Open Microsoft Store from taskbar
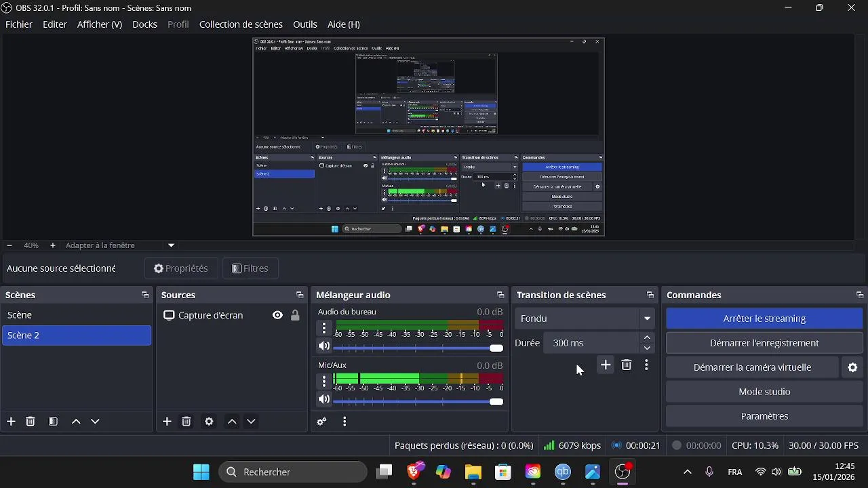868x488 pixels. point(502,472)
